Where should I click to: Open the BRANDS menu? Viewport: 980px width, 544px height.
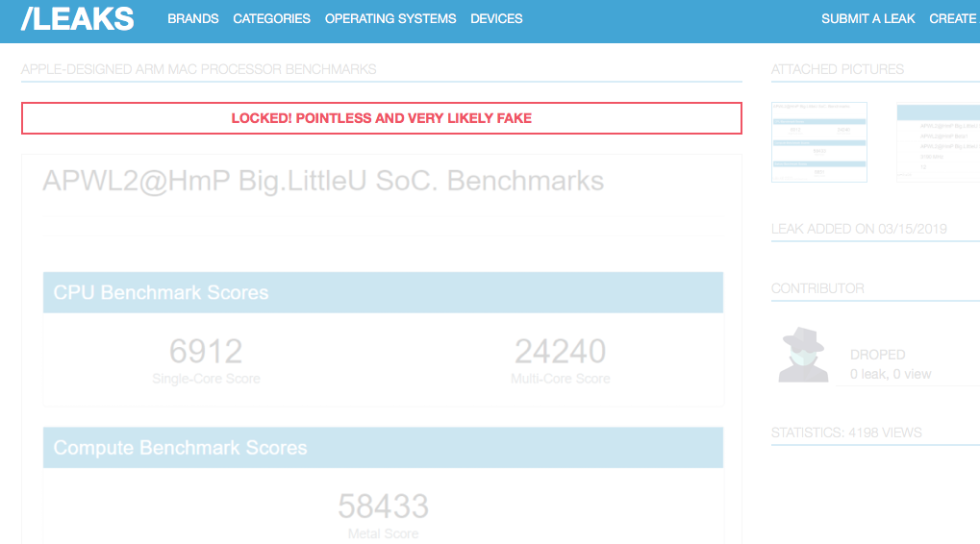click(x=193, y=18)
